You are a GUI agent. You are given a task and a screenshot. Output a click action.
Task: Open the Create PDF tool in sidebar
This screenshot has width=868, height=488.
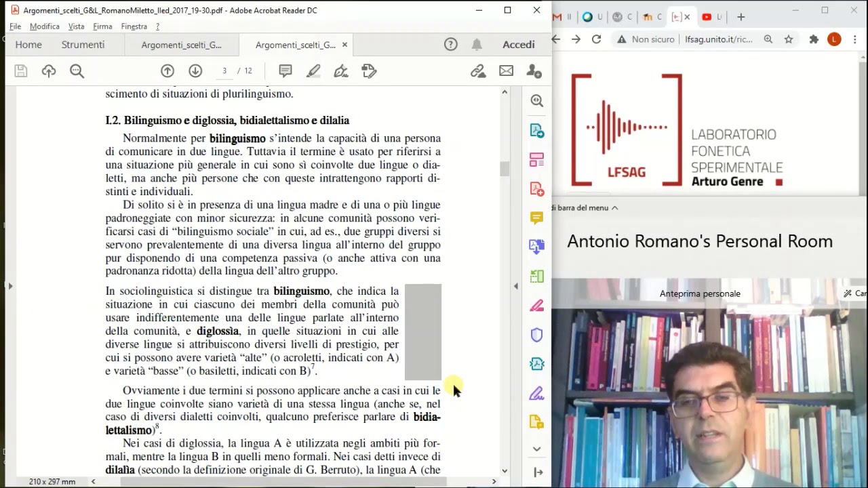[x=537, y=189]
